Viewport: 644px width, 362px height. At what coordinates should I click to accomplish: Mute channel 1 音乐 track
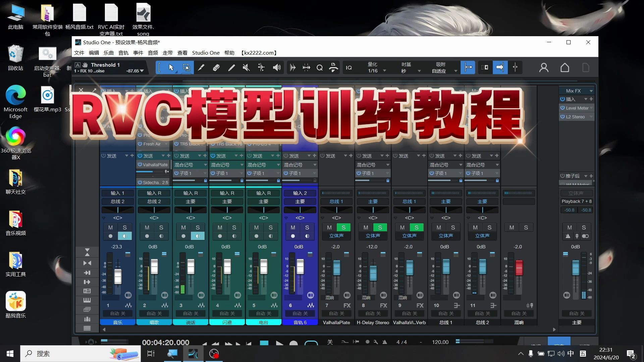point(110,227)
